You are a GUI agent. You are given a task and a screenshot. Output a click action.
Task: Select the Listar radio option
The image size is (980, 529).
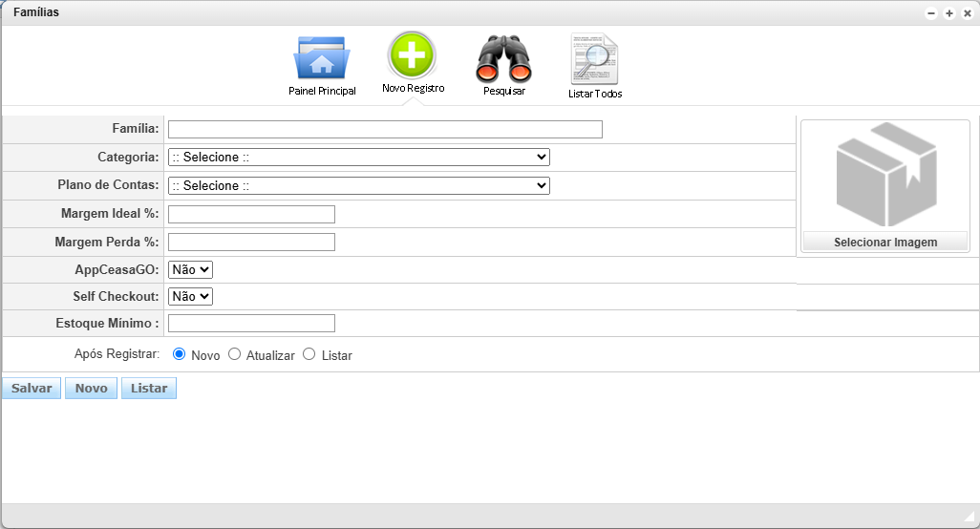[309, 354]
